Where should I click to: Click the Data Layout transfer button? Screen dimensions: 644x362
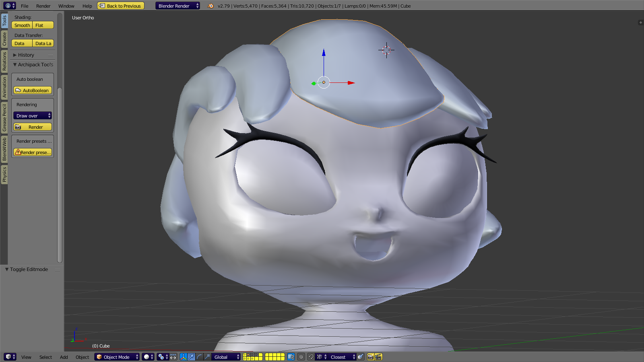[x=43, y=43]
